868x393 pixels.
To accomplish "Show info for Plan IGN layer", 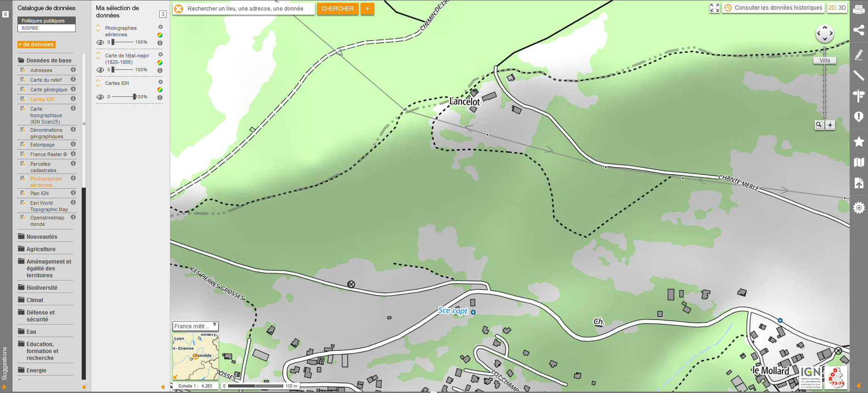I will coord(73,193).
